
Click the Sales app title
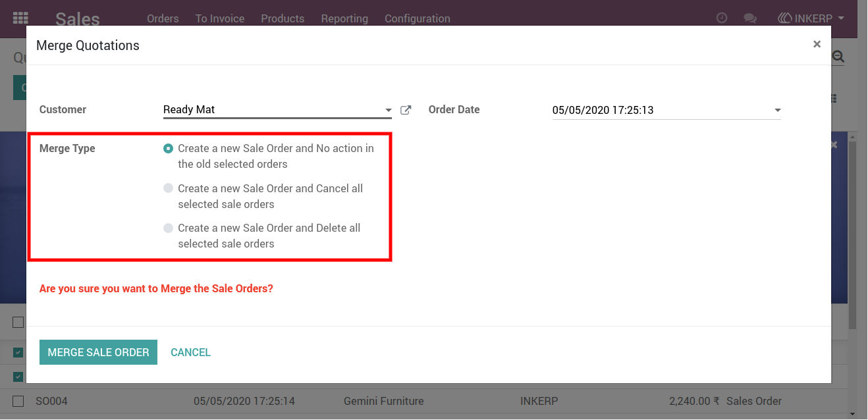(x=78, y=18)
